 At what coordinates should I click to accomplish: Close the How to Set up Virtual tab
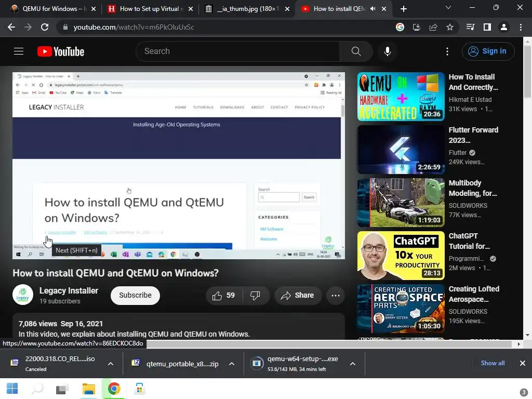click(191, 9)
